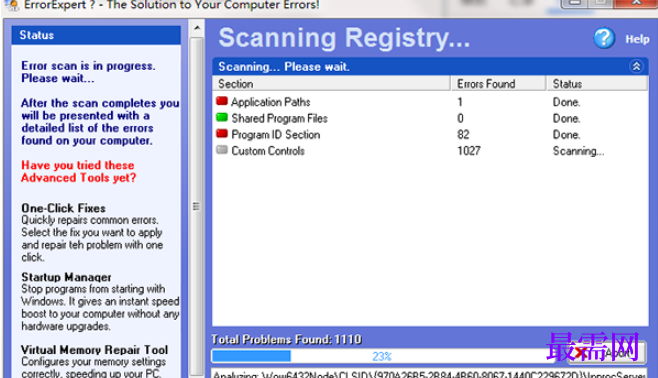The image size is (658, 378).
Task: Open the Virtual Memory Repair Tool
Action: pyautogui.click(x=94, y=349)
